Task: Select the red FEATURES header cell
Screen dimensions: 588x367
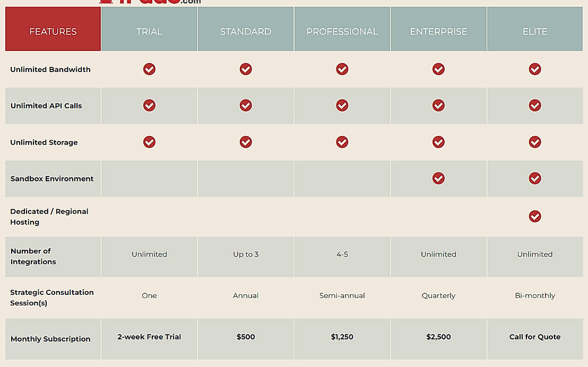Action: 53,31
